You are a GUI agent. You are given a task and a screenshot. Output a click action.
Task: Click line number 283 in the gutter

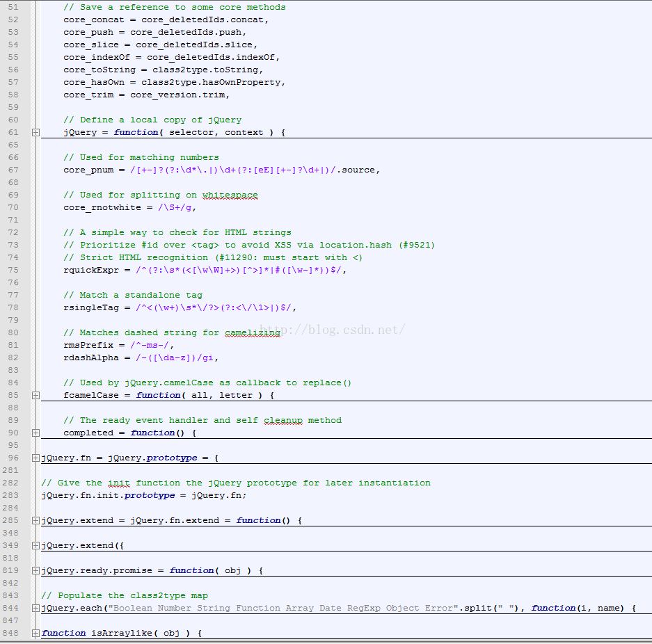[10, 495]
